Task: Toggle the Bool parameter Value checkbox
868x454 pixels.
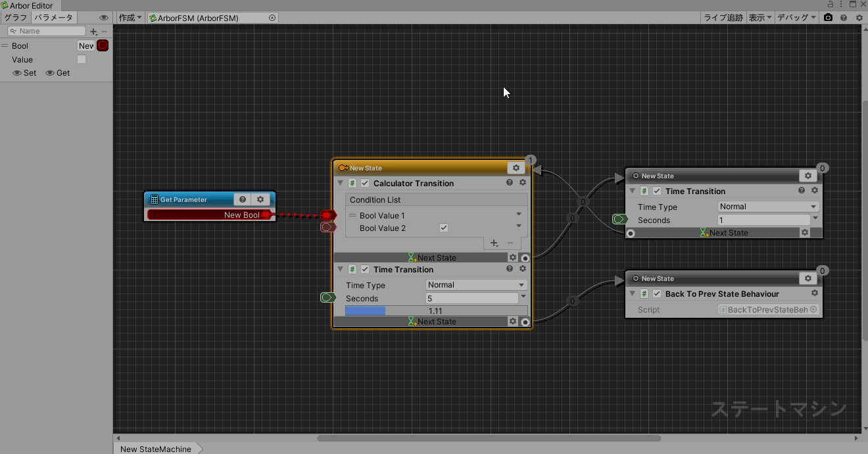Action: [x=82, y=60]
